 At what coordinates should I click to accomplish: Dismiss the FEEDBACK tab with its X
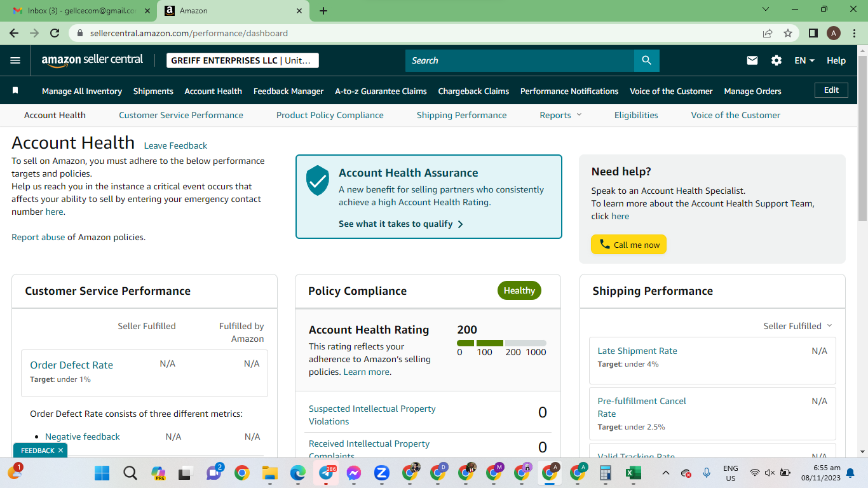[60, 451]
